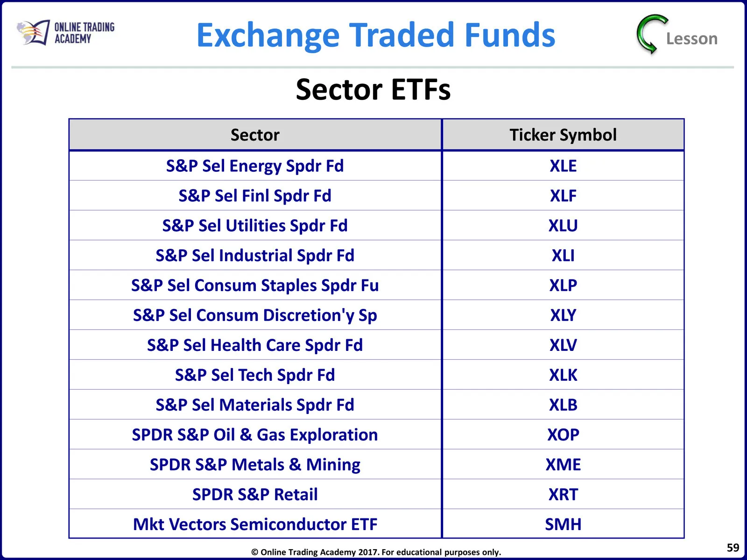Select SPDR S&P Metals & Mining cell
Image resolution: width=747 pixels, height=560 pixels.
tap(255, 465)
